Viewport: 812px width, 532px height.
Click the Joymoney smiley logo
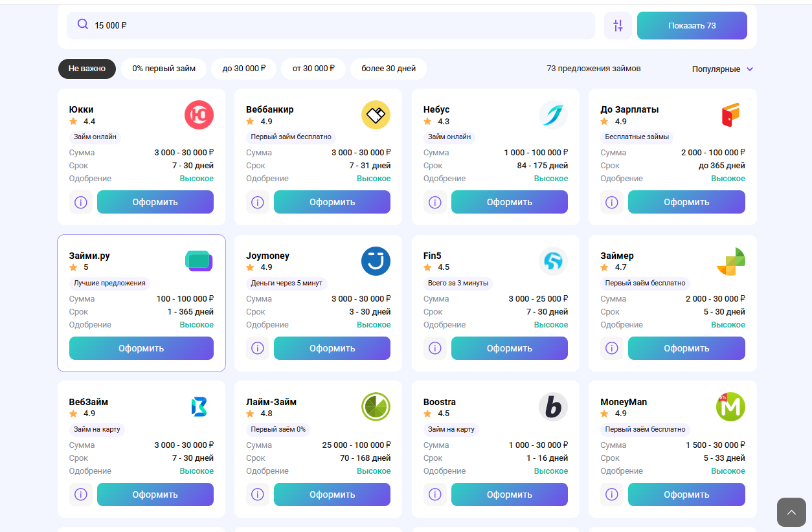click(376, 261)
